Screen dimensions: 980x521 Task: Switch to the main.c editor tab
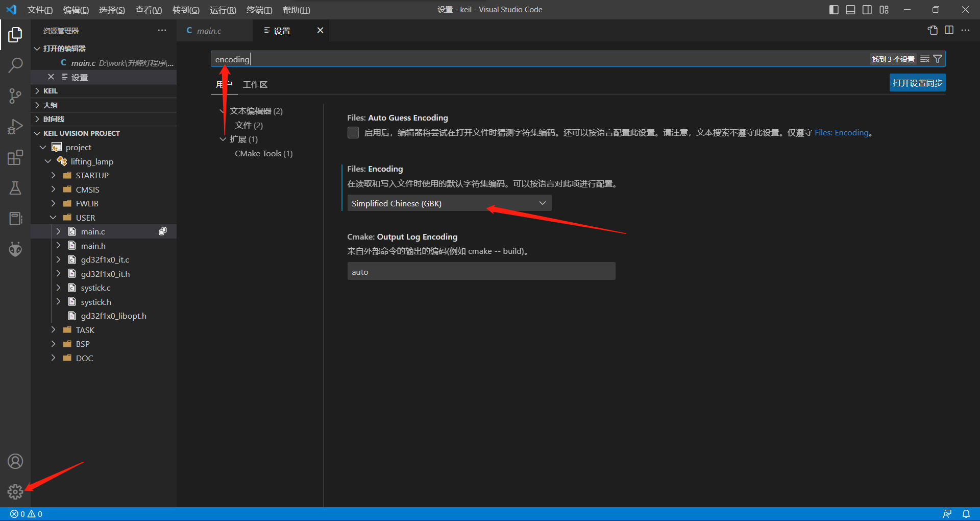point(209,31)
